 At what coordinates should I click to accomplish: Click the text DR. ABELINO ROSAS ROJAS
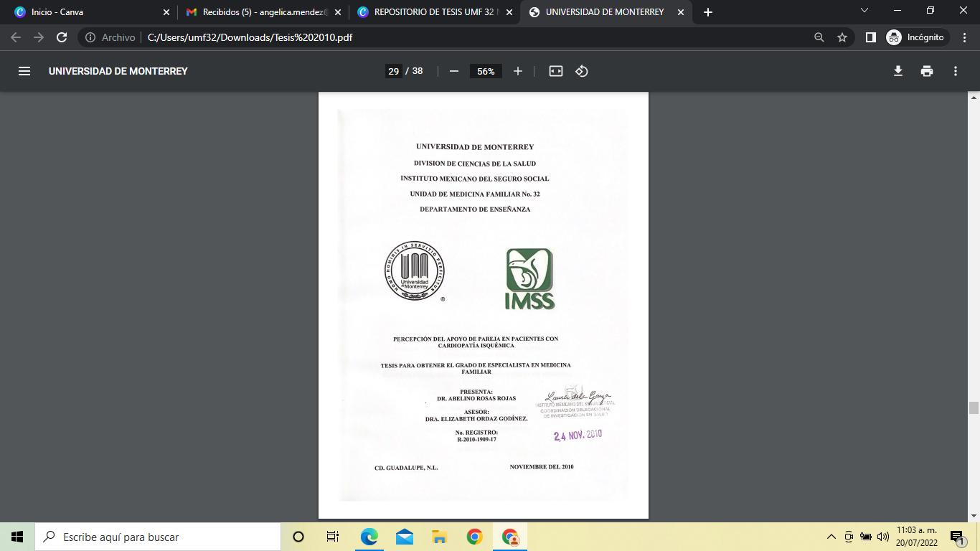click(x=476, y=398)
